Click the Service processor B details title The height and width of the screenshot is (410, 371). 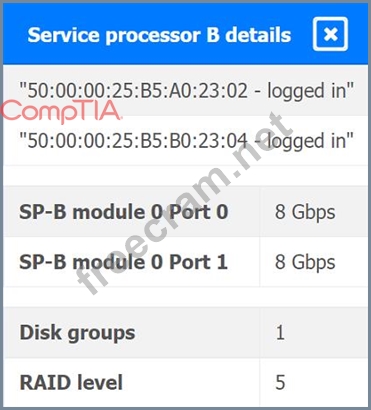pyautogui.click(x=159, y=35)
